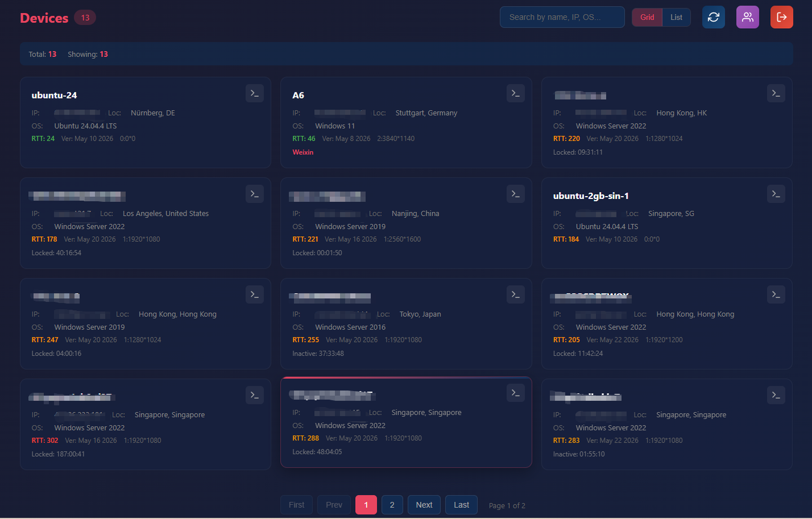This screenshot has width=812, height=519.
Task: Click the ubuntu-24 device name
Action: click(x=54, y=95)
